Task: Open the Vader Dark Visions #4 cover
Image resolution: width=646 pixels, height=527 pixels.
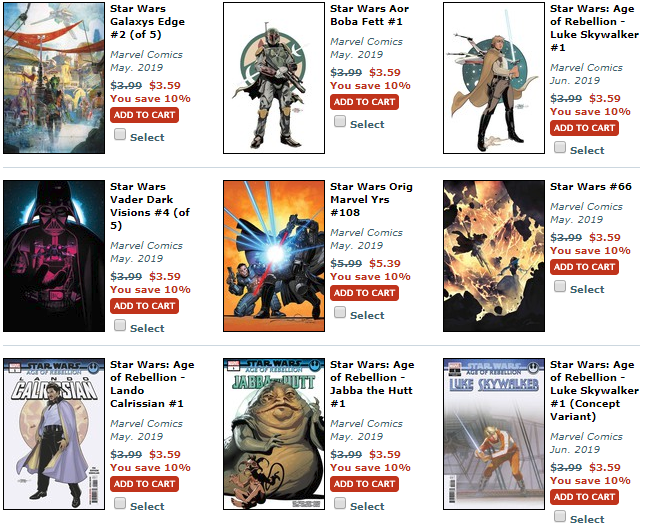Action: (x=54, y=256)
